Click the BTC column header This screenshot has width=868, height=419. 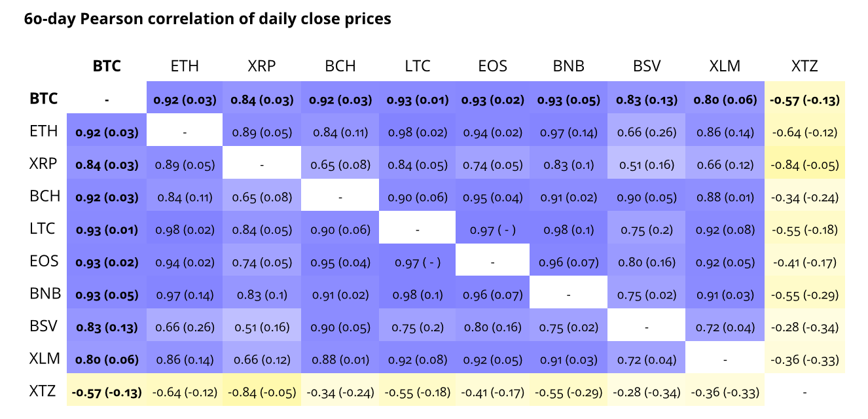coord(107,66)
